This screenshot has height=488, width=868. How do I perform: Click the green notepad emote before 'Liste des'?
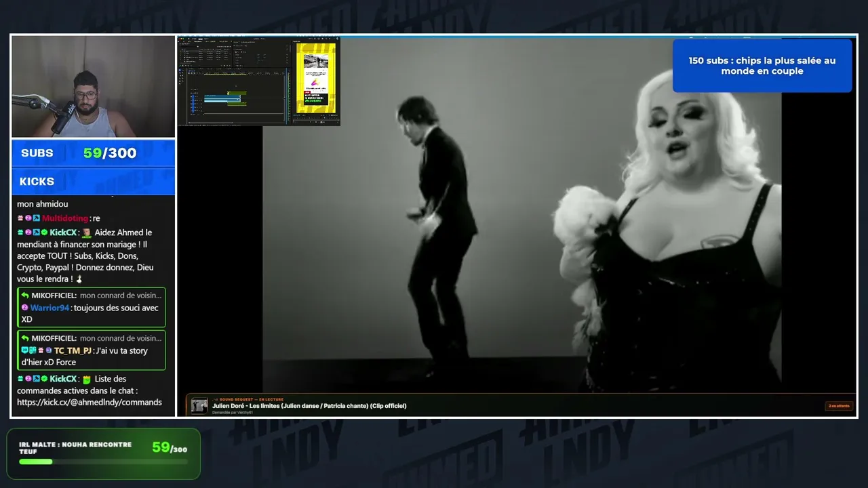click(x=87, y=380)
